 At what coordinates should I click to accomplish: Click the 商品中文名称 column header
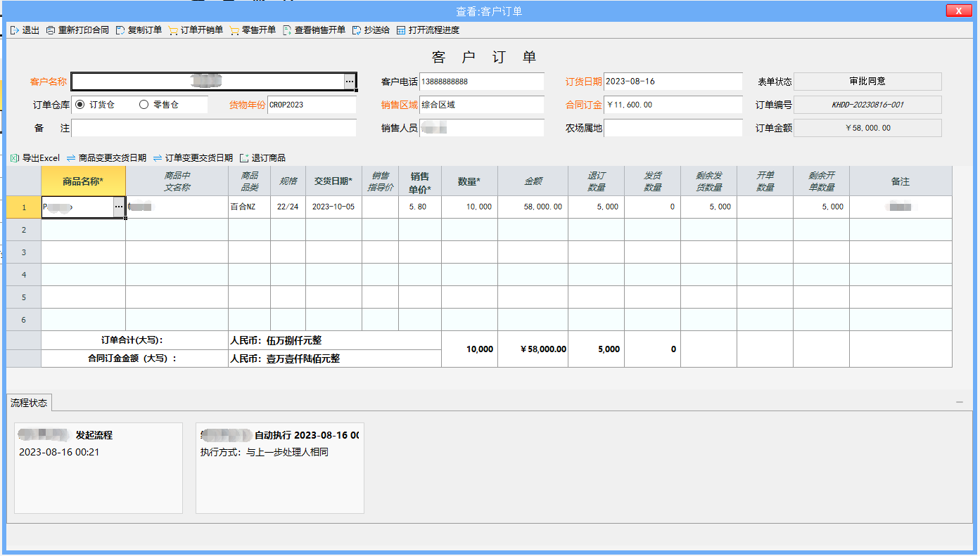177,181
